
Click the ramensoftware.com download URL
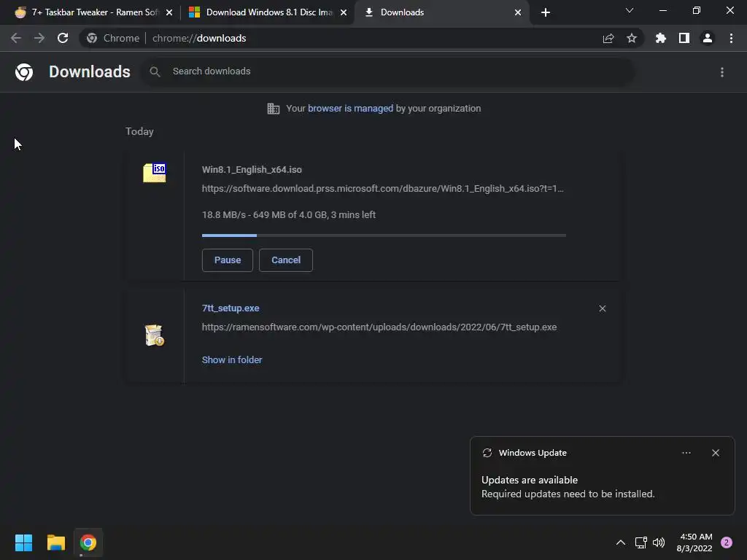379,327
